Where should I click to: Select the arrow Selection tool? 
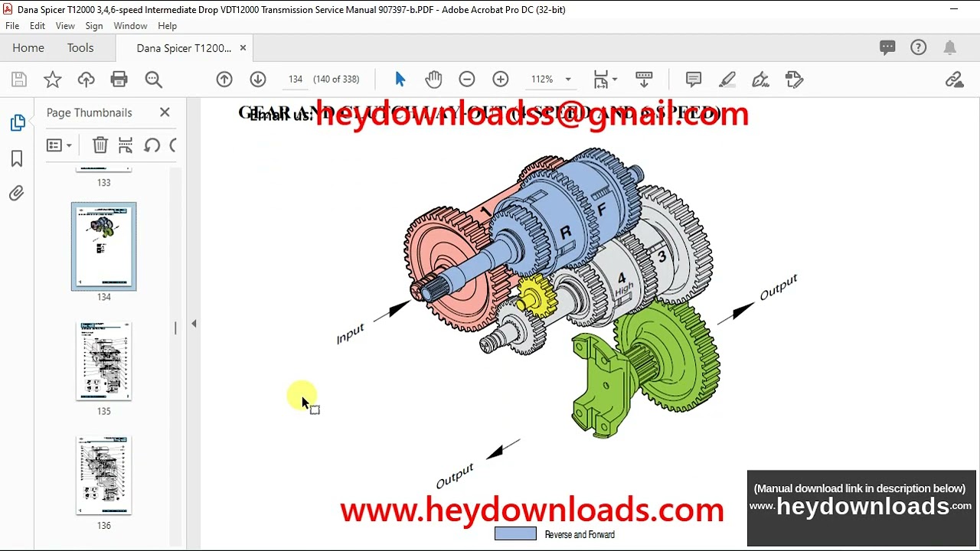(x=400, y=80)
